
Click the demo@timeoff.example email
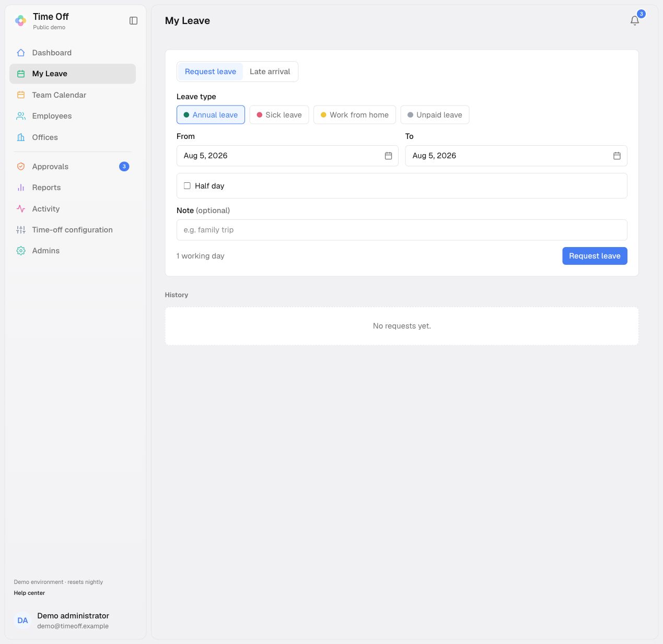[73, 626]
